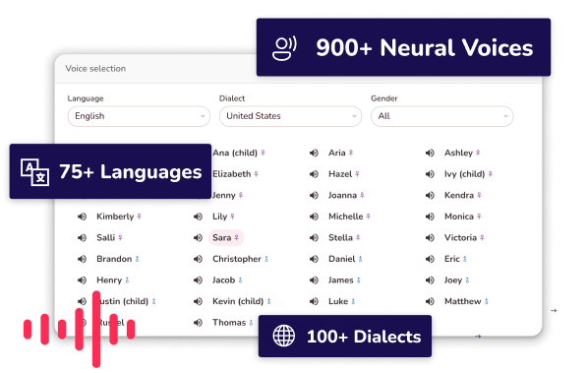
Task: Play preview speaker icon for Salli
Action: 83,237
